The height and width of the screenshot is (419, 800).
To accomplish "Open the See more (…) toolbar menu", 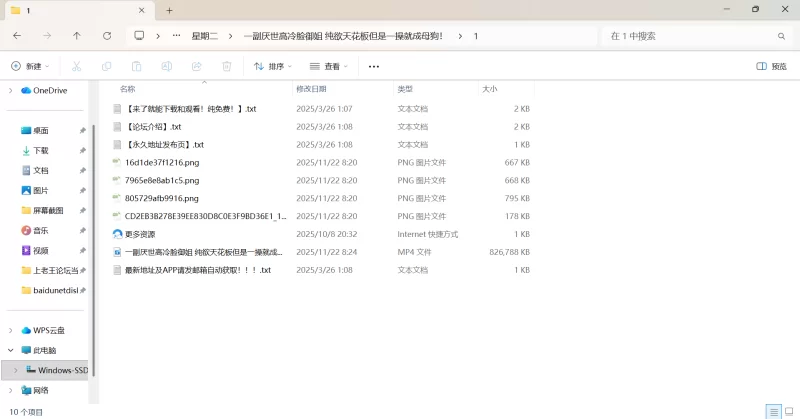I will click(374, 66).
